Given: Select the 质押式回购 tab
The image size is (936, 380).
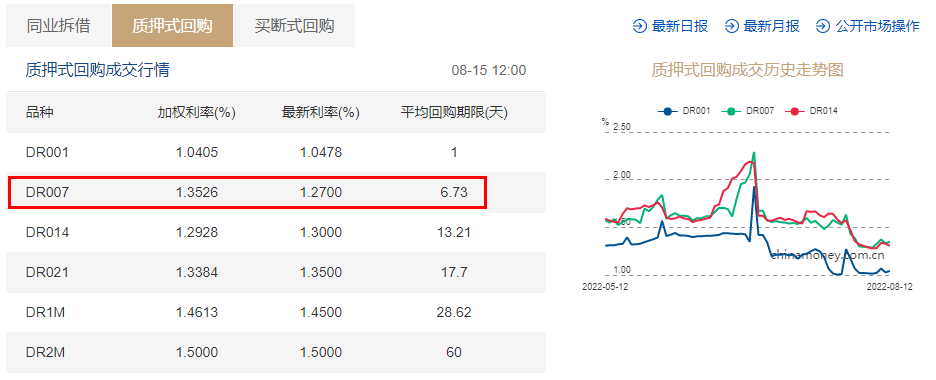Looking at the screenshot, I should pos(173,26).
